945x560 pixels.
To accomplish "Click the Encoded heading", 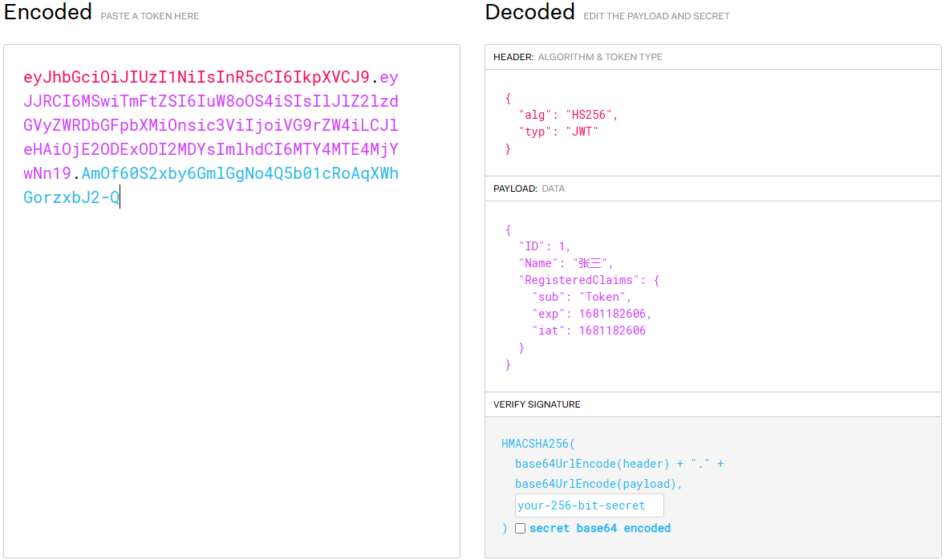I will (47, 12).
